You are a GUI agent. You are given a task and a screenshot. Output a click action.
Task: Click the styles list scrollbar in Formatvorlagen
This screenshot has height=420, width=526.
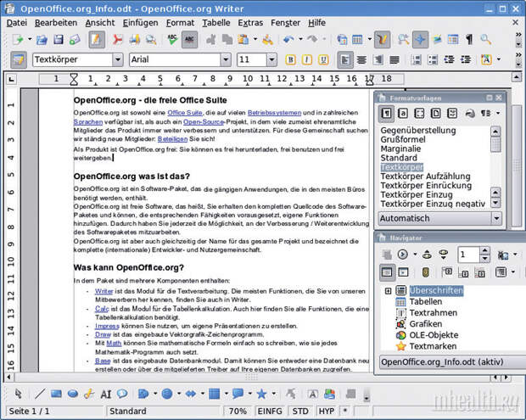pos(495,166)
